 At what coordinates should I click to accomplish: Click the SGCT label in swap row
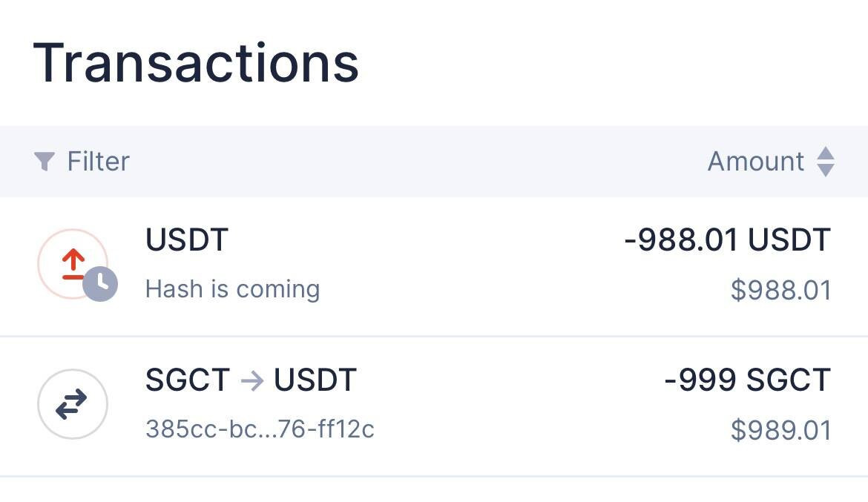188,380
